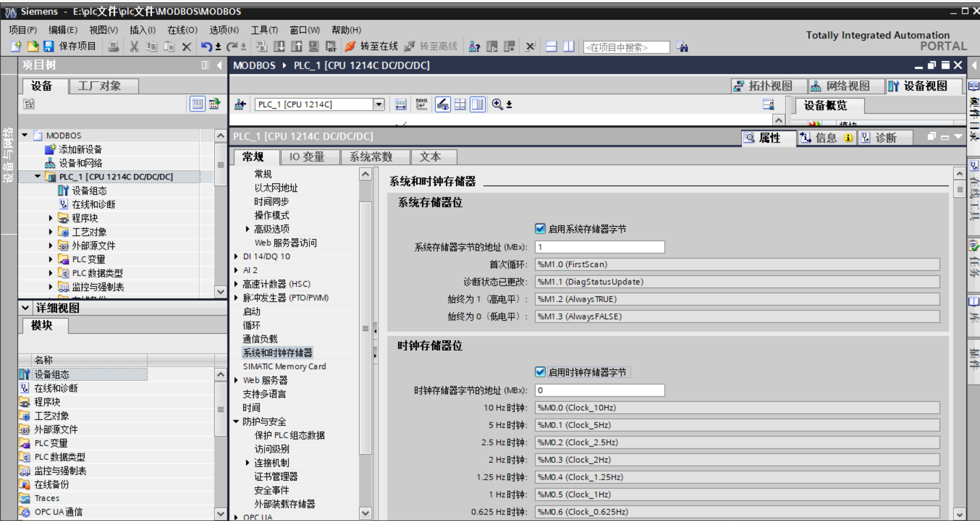Click the 转至在线 go online button
Screen dimensions: 980x521
pos(372,46)
